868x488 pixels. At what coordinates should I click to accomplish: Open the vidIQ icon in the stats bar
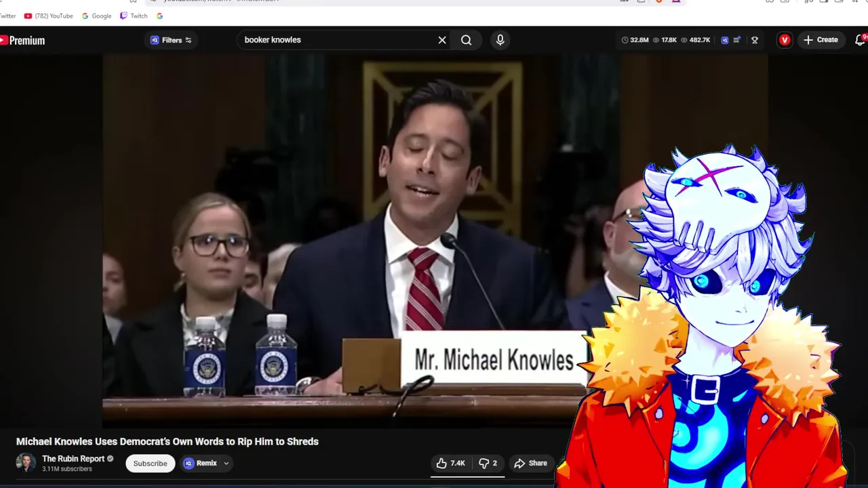click(724, 40)
